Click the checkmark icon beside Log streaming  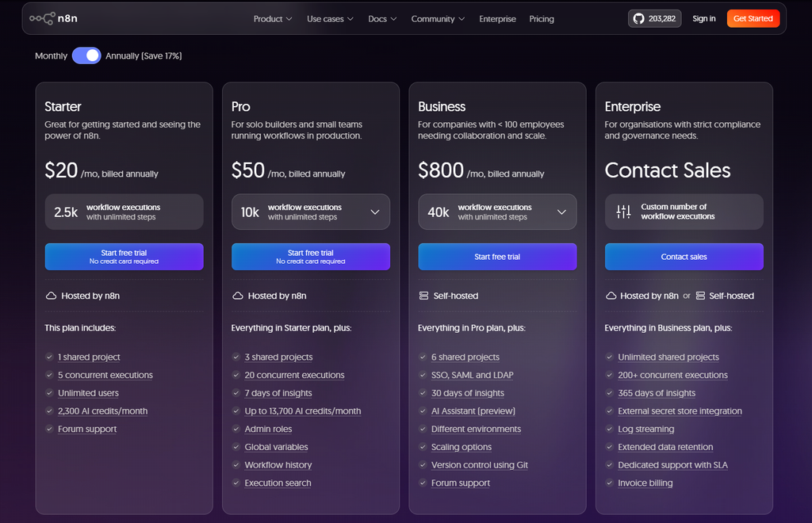point(610,429)
